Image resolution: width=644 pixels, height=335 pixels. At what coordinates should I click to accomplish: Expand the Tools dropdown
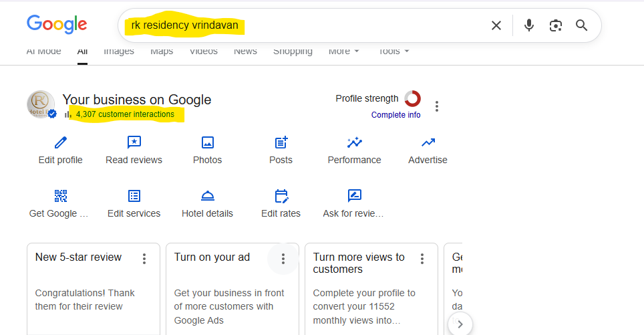[393, 51]
